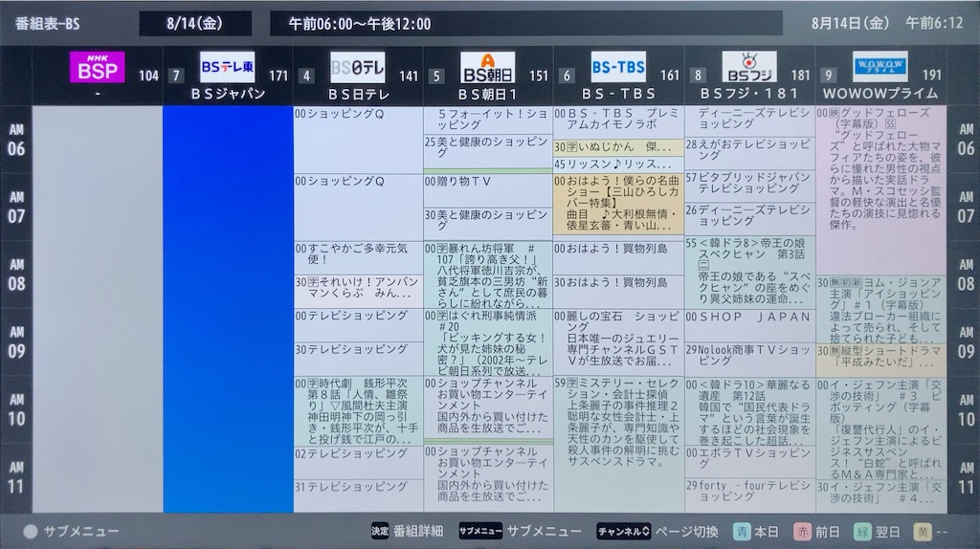
Task: Select the 10:00 ショップチャンネル program
Action: pos(488,407)
